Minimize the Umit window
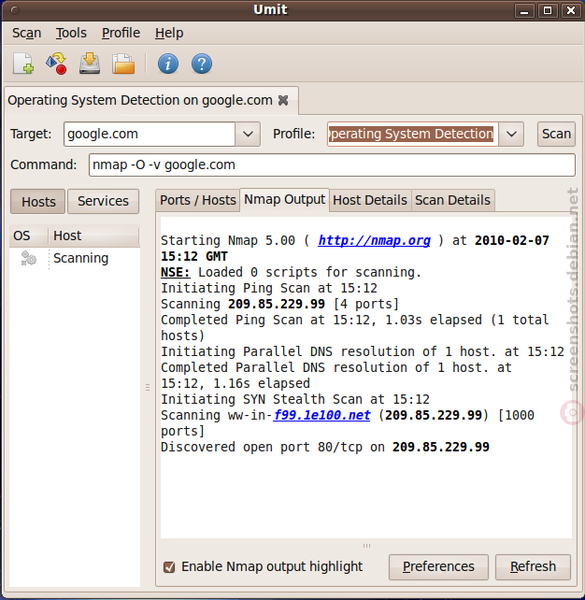Screen dimensions: 585x600 coord(524,10)
